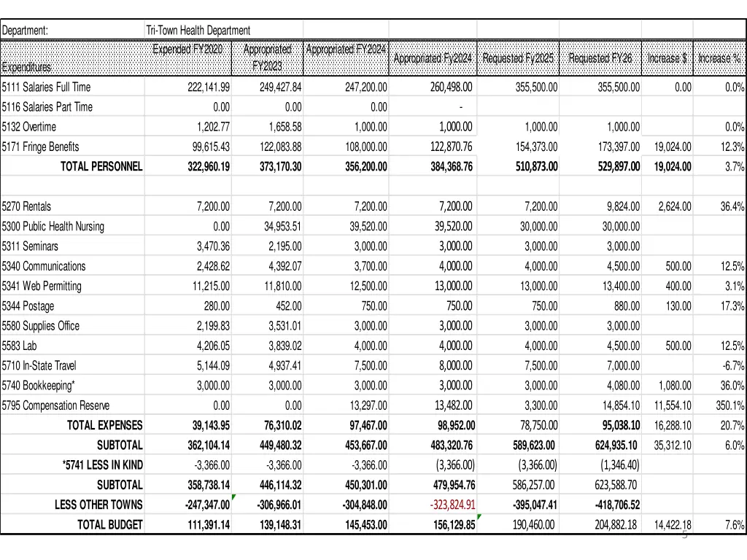The image size is (747, 560).
Task: Click the Web Permitting value 13,400.00
Action: click(x=621, y=286)
